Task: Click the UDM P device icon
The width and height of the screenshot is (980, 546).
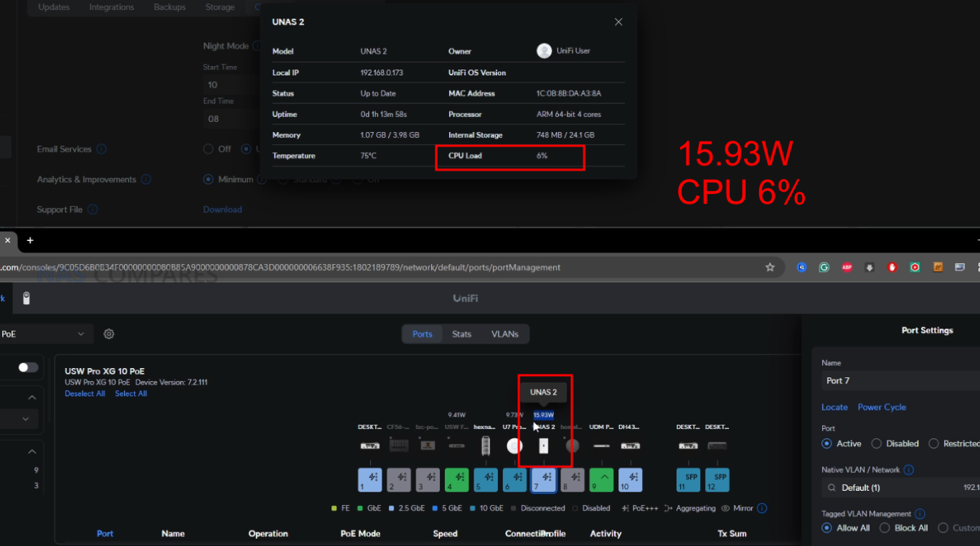Action: [x=601, y=446]
